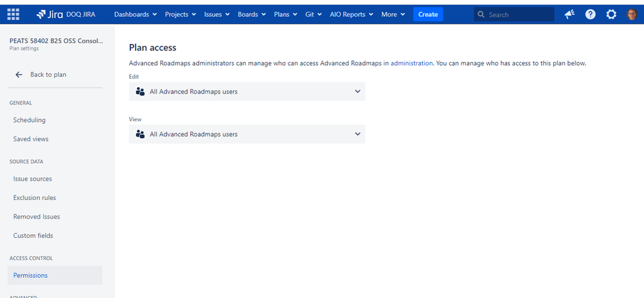Open the feedback megaphone icon

pyautogui.click(x=569, y=14)
